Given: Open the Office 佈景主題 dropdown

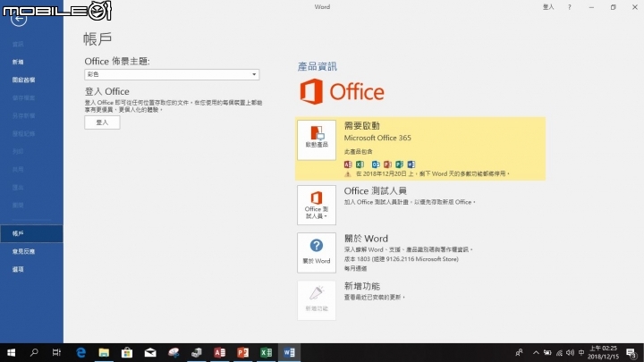Looking at the screenshot, I should click(172, 74).
